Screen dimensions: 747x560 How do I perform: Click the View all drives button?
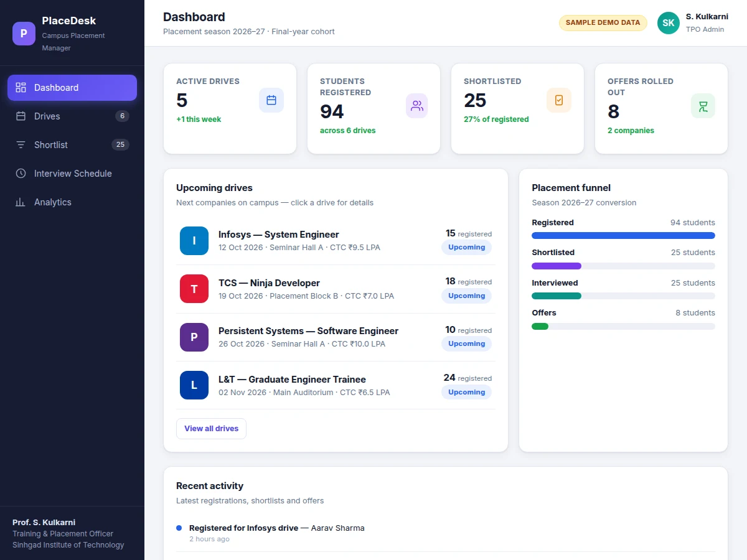pos(211,429)
